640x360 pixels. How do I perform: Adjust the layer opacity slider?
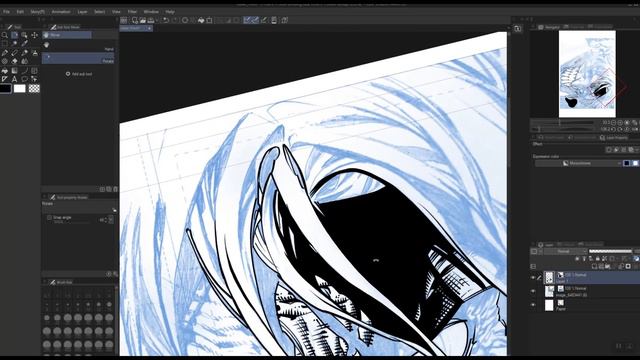pos(610,251)
